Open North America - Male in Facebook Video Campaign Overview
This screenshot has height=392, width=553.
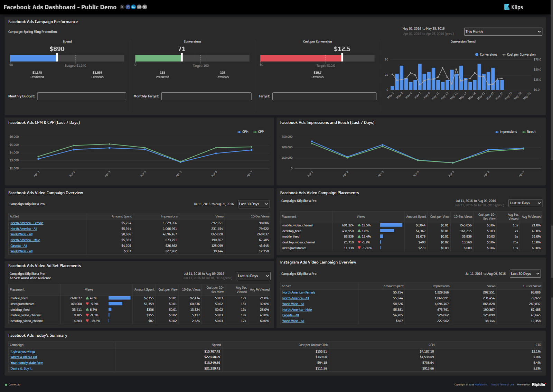tap(25, 240)
